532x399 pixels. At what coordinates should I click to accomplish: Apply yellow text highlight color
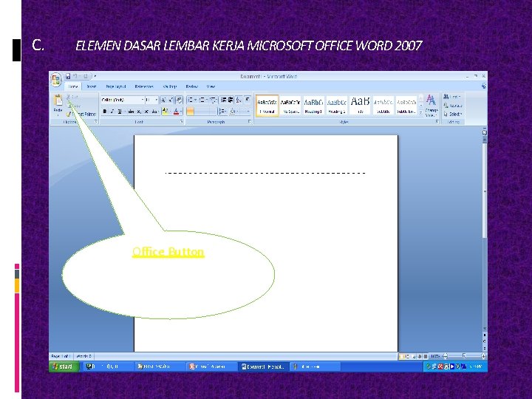click(165, 112)
